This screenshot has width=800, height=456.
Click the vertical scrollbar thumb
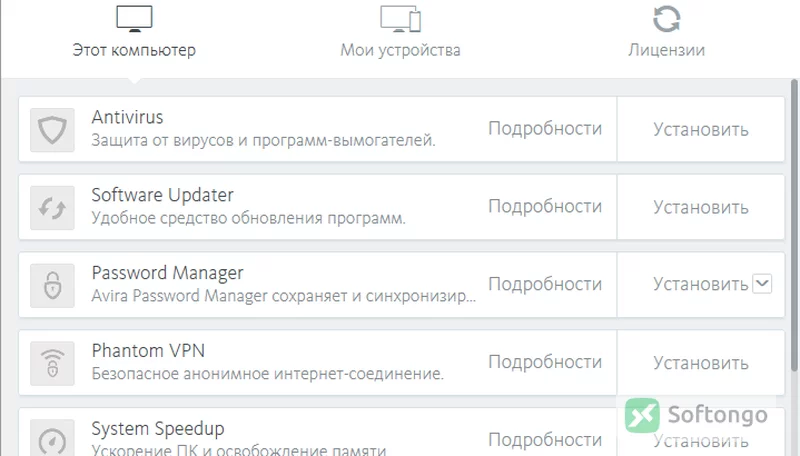pos(794,225)
